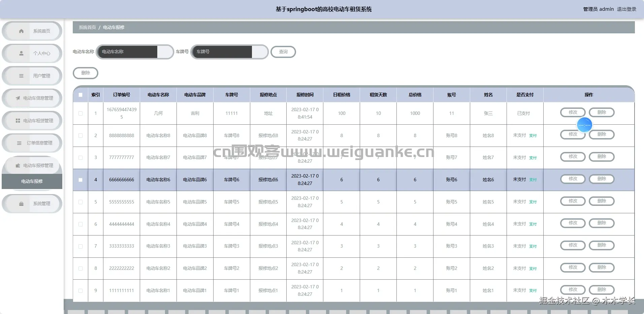Click the list icon beside 用户管理

pyautogui.click(x=21, y=76)
